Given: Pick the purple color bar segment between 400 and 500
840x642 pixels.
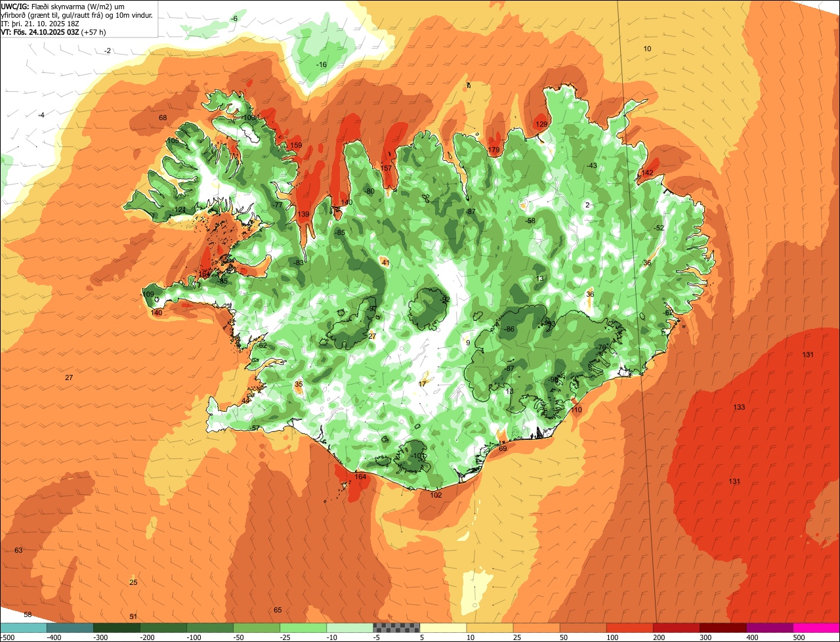Looking at the screenshot, I should coord(769,628).
